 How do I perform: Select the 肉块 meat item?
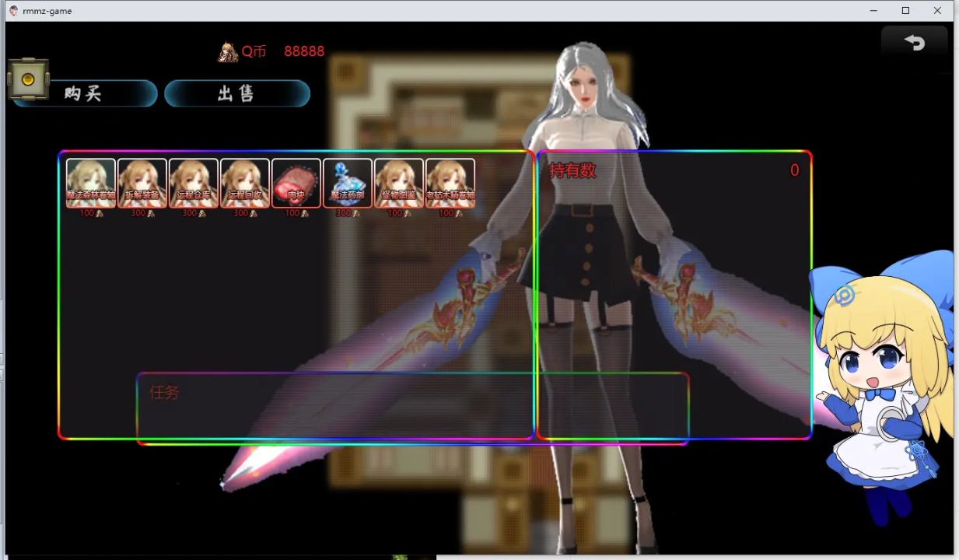pos(296,184)
